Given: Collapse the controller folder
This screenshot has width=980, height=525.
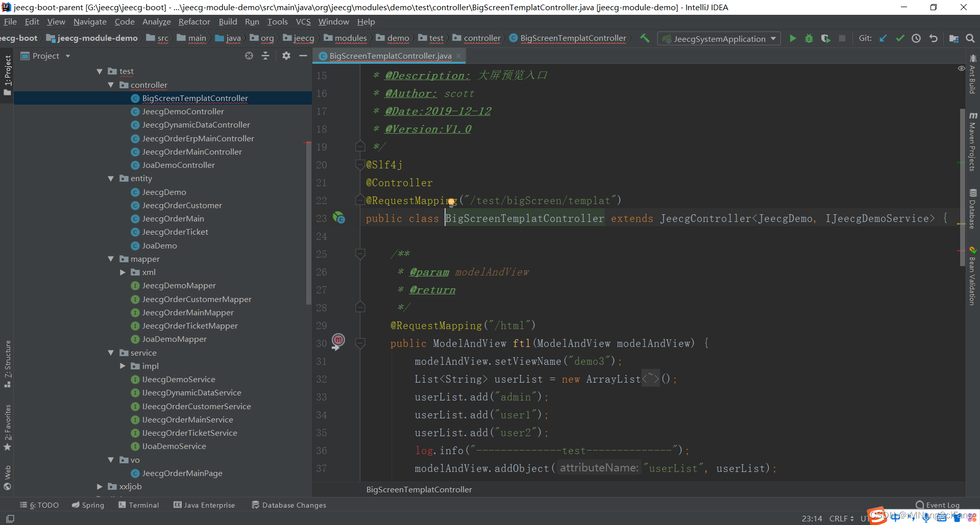Looking at the screenshot, I should click(x=111, y=85).
